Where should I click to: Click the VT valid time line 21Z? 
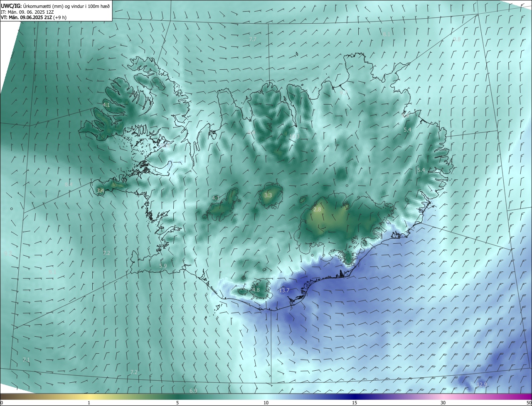(33, 17)
